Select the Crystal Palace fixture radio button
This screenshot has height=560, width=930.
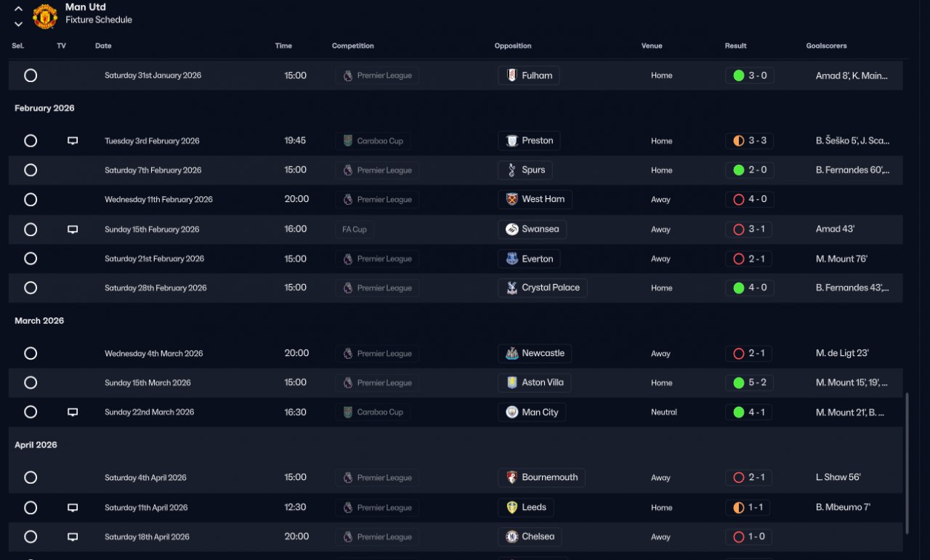click(31, 288)
